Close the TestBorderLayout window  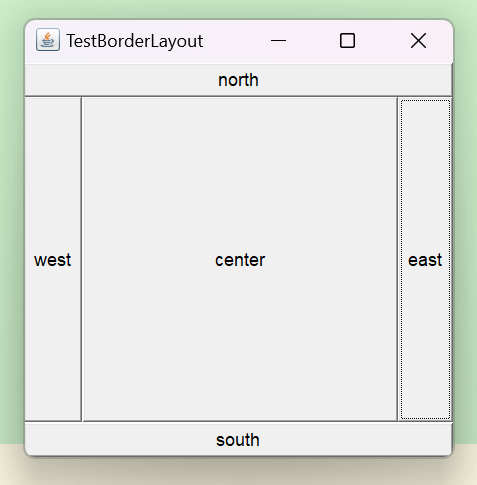(418, 41)
